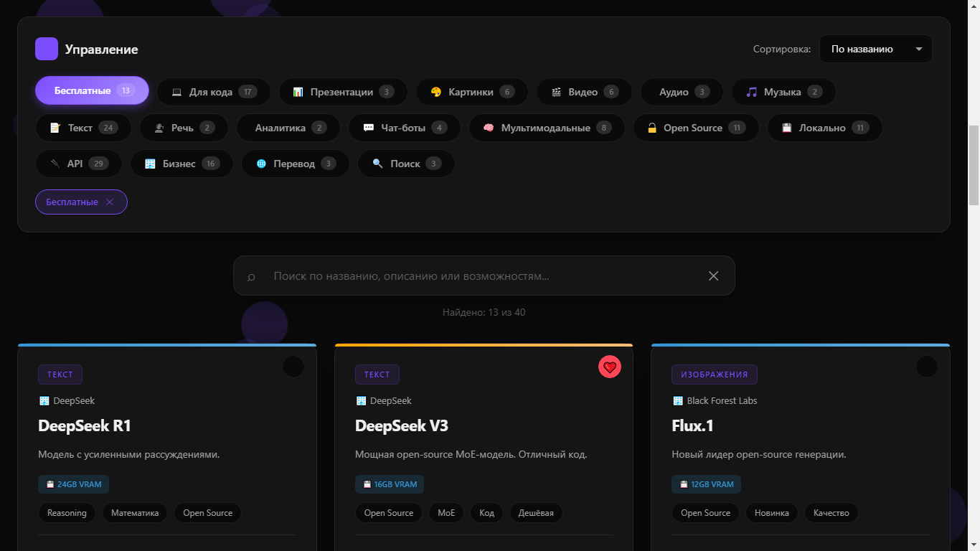
Task: Click the text Найдено: 13 из 40
Action: (x=484, y=313)
